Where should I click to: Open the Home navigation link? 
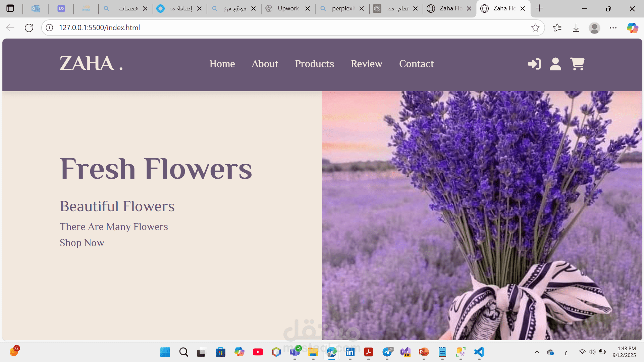point(222,64)
